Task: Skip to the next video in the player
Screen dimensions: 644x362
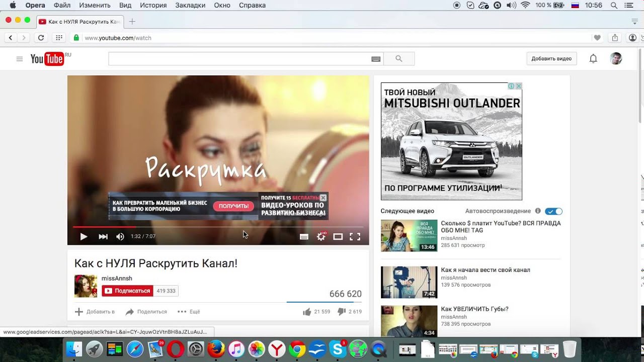Action: [x=103, y=237]
